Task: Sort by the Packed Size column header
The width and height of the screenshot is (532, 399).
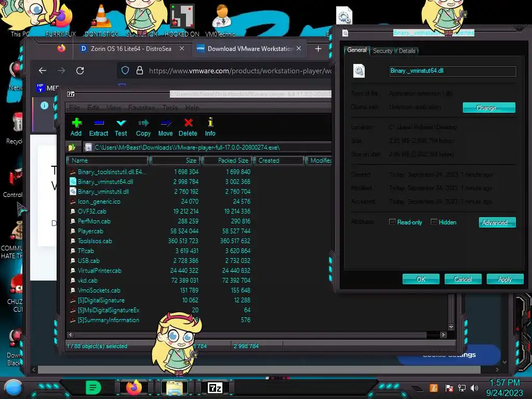Action: [228, 161]
